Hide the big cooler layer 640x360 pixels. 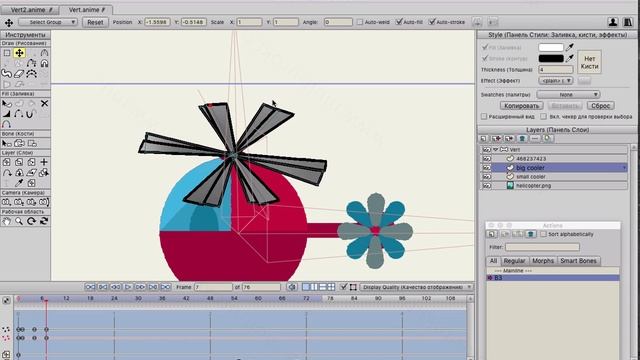(x=487, y=168)
